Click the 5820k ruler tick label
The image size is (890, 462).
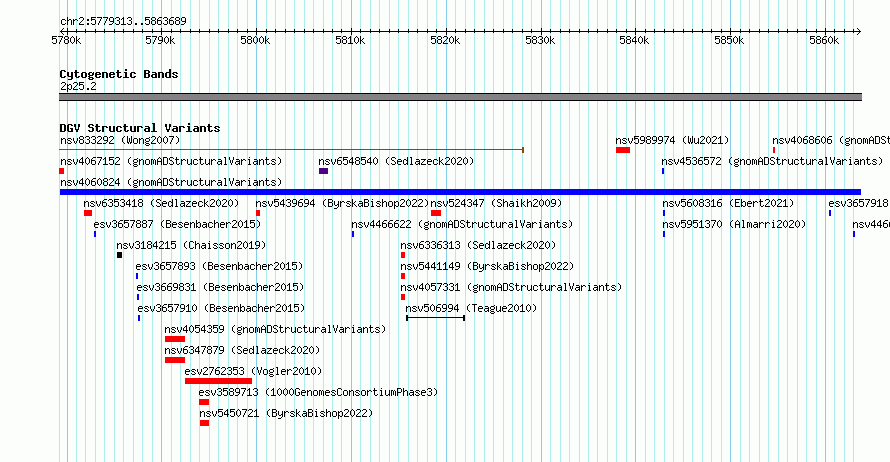click(445, 41)
